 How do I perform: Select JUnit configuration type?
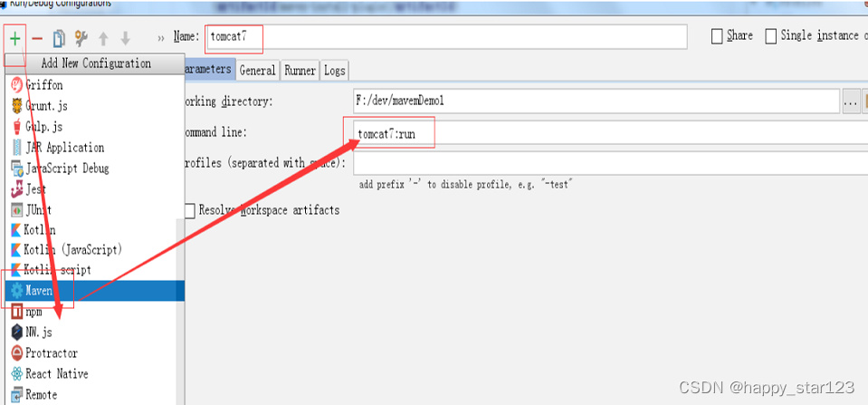94,209
